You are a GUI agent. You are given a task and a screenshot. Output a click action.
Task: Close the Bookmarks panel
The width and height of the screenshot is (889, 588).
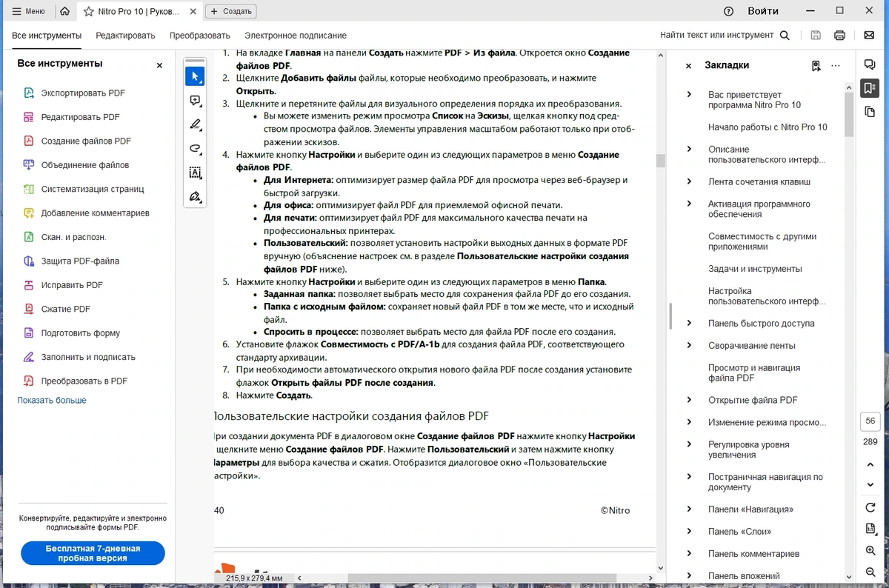click(688, 66)
